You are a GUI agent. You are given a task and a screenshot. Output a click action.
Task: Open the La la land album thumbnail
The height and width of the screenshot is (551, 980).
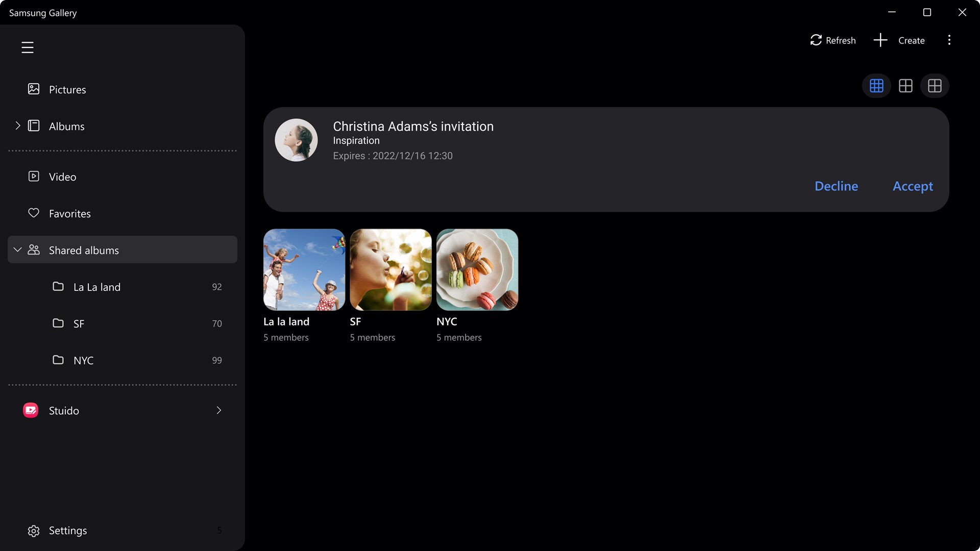click(304, 269)
